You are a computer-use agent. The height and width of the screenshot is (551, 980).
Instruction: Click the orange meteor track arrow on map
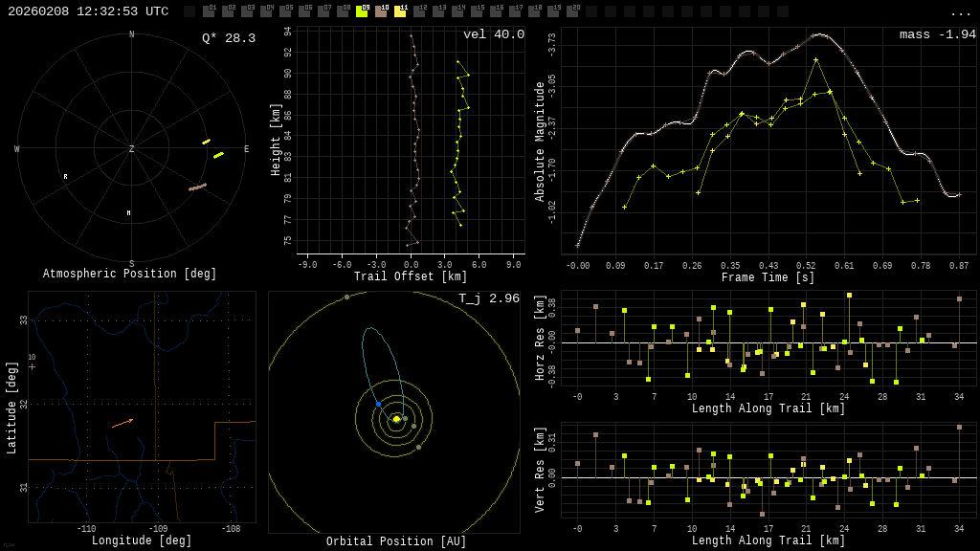pyautogui.click(x=122, y=423)
